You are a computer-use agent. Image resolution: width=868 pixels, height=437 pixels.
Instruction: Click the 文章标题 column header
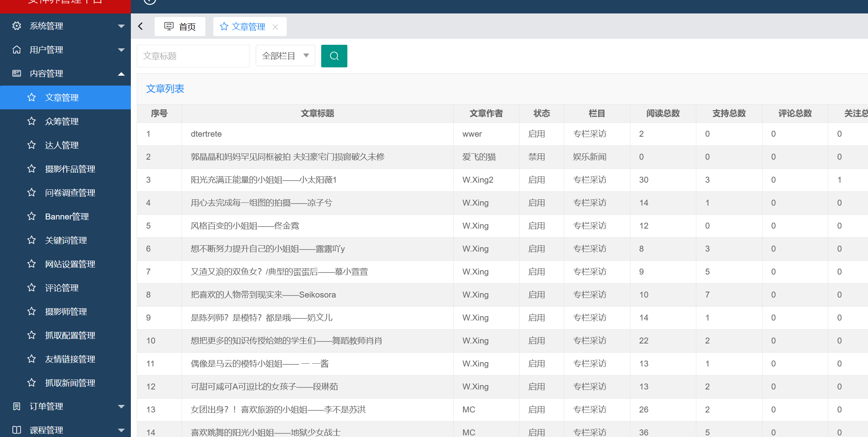[x=317, y=113]
